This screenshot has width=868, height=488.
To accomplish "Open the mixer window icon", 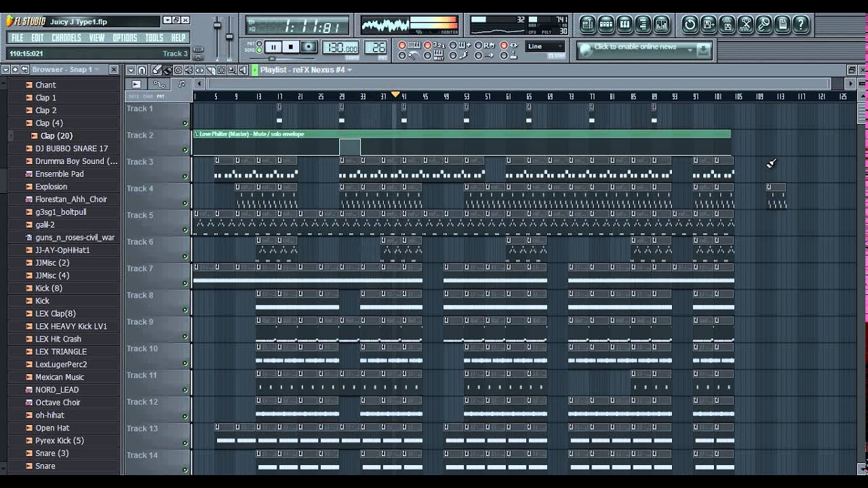I will coord(661,25).
